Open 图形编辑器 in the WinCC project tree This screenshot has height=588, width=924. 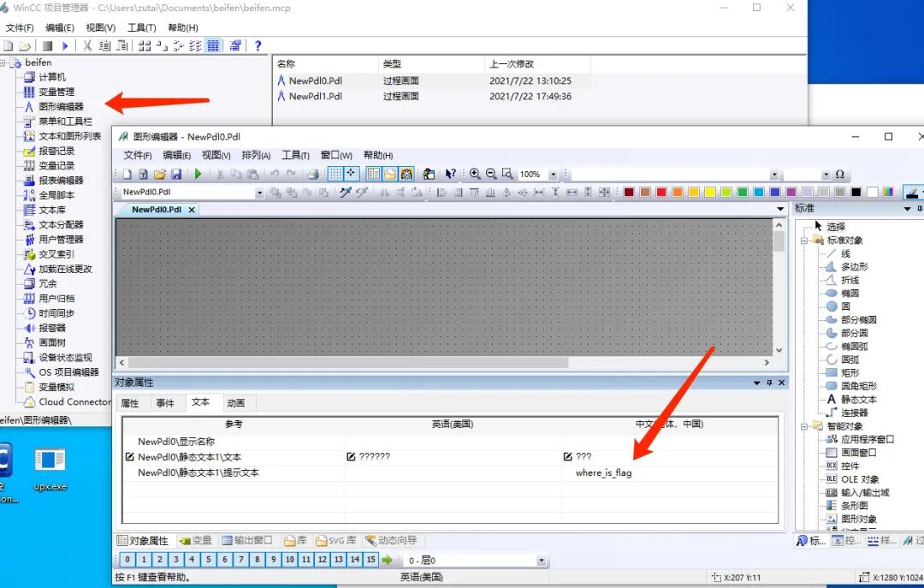[61, 107]
